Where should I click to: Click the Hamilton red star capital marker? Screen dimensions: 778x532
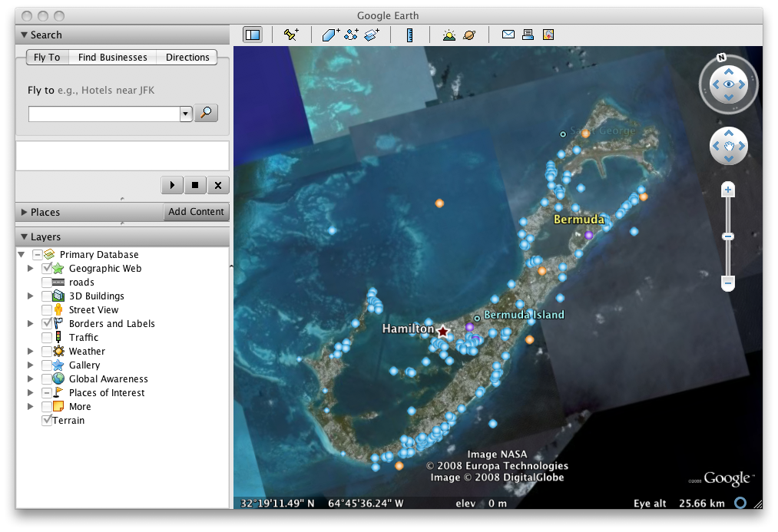[442, 331]
